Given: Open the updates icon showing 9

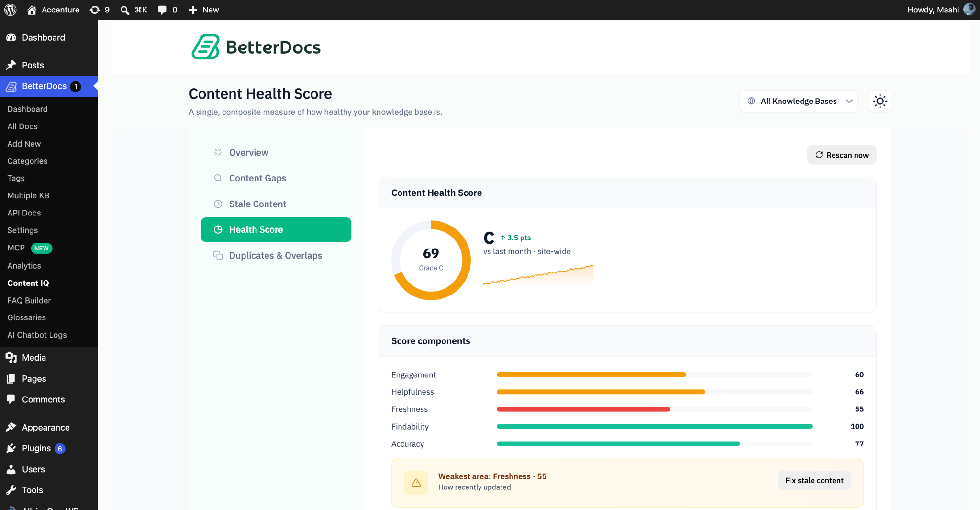Looking at the screenshot, I should coord(95,10).
